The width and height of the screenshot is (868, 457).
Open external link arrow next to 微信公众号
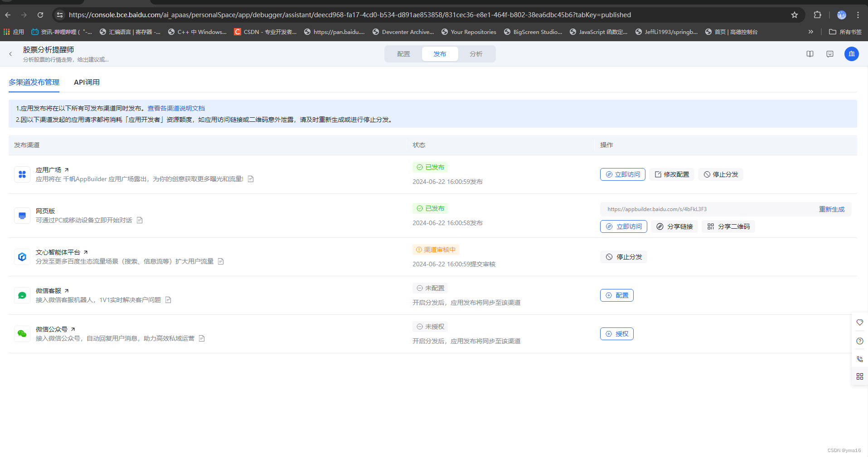click(x=73, y=329)
